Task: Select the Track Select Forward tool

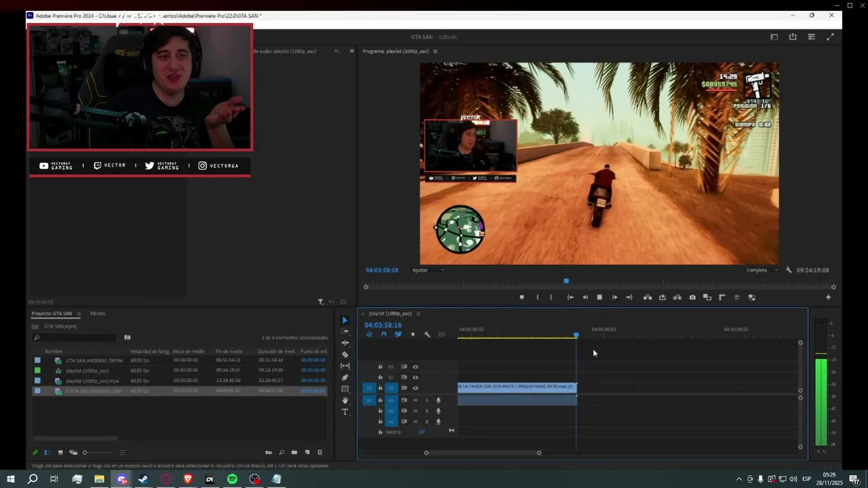Action: 345,331
